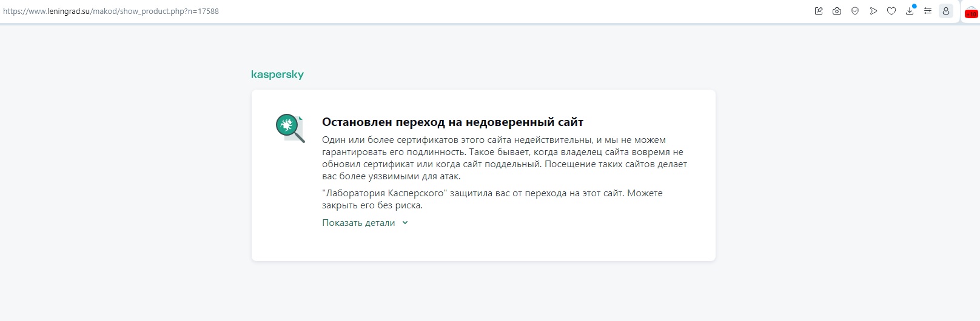The width and height of the screenshot is (980, 321).
Task: Click the send/flow arrow icon
Action: click(x=873, y=11)
